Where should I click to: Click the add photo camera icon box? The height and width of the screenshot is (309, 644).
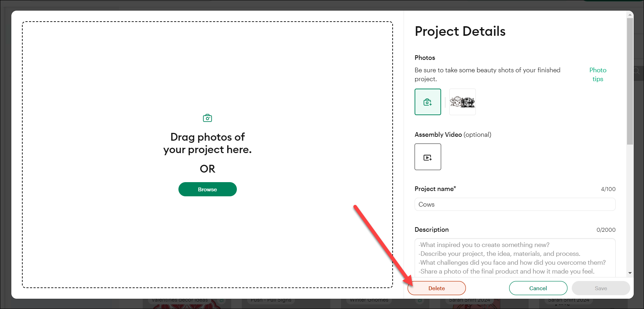tap(428, 102)
